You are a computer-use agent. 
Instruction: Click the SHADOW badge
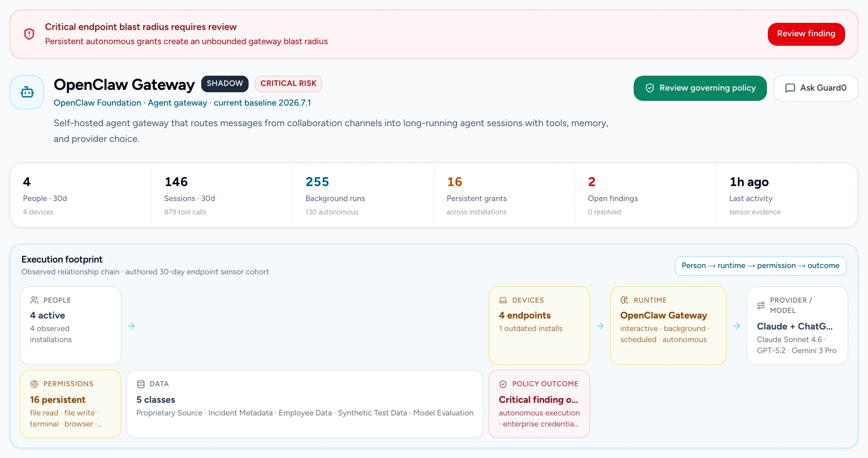[x=225, y=84]
